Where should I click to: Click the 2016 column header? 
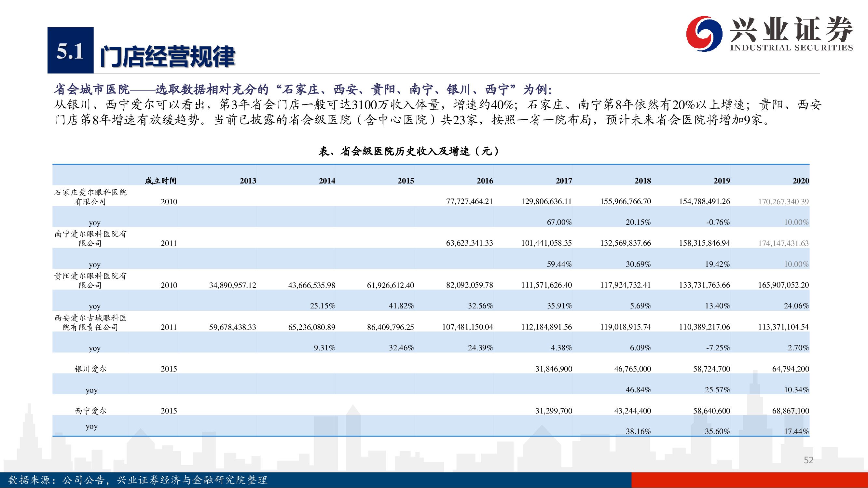click(x=485, y=181)
